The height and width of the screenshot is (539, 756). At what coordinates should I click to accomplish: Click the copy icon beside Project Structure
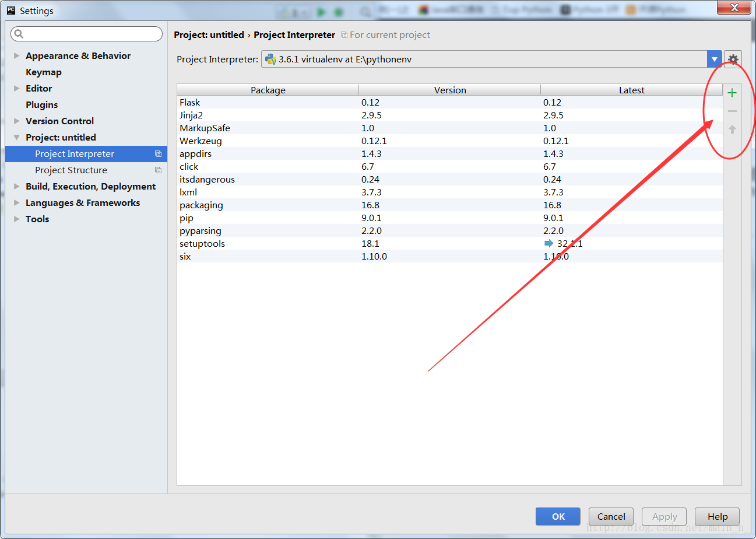[x=158, y=170]
